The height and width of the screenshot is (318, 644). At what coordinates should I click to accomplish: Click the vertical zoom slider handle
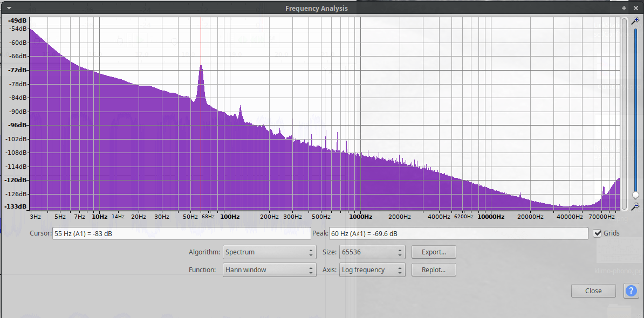tap(635, 195)
